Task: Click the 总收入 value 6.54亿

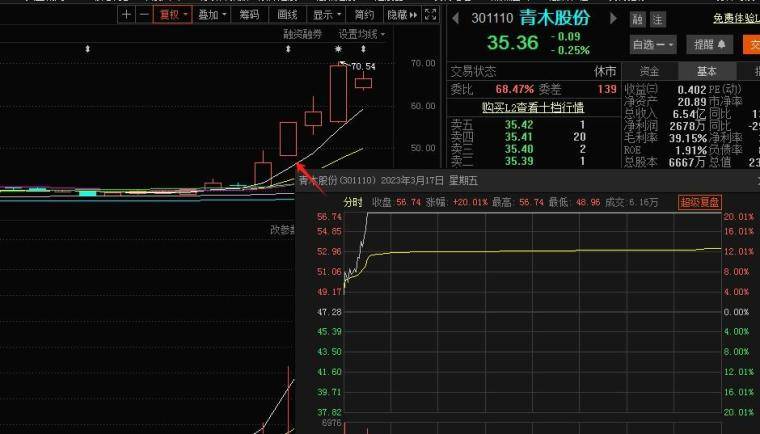Action: click(x=689, y=114)
